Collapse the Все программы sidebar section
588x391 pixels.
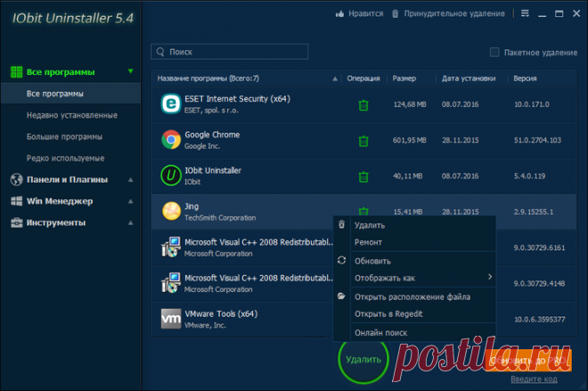(130, 71)
